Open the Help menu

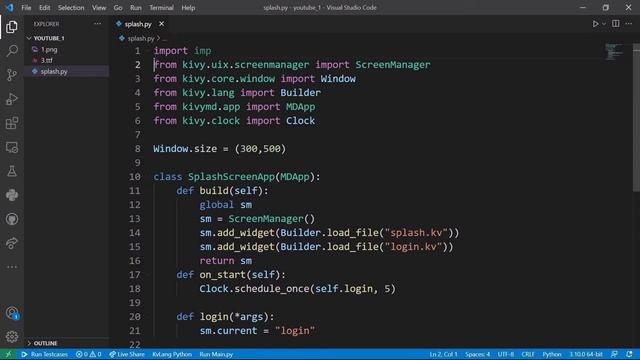188,8
